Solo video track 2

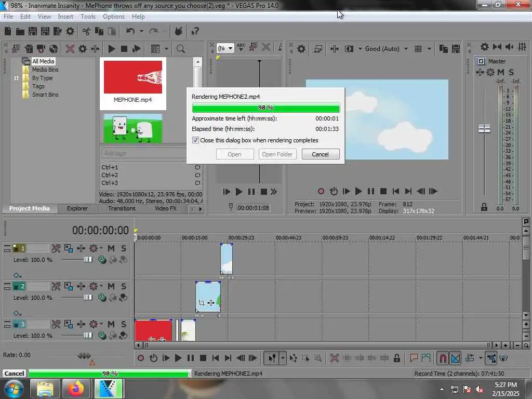click(124, 286)
